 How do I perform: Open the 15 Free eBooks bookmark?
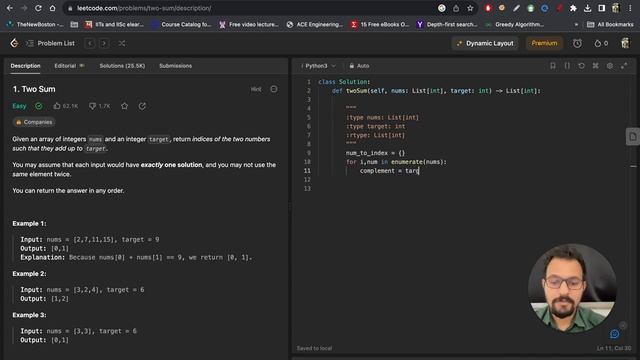click(x=380, y=24)
